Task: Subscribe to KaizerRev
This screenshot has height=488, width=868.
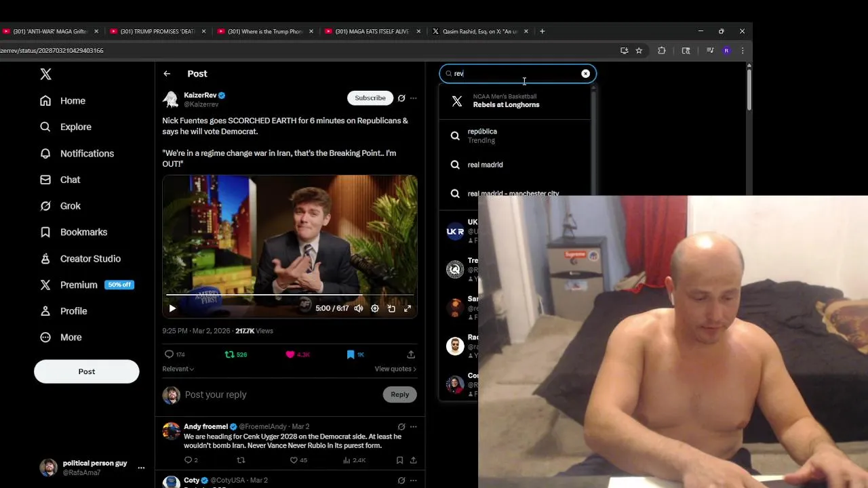Action: 370,98
